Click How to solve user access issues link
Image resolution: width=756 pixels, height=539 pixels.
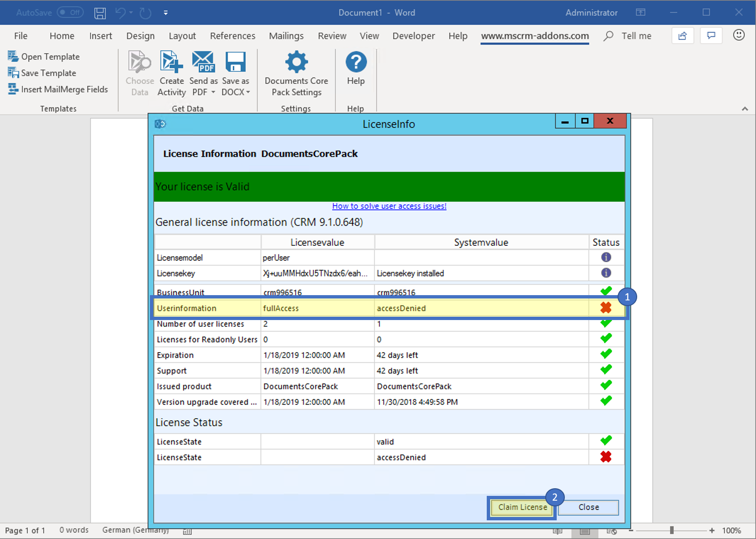389,206
